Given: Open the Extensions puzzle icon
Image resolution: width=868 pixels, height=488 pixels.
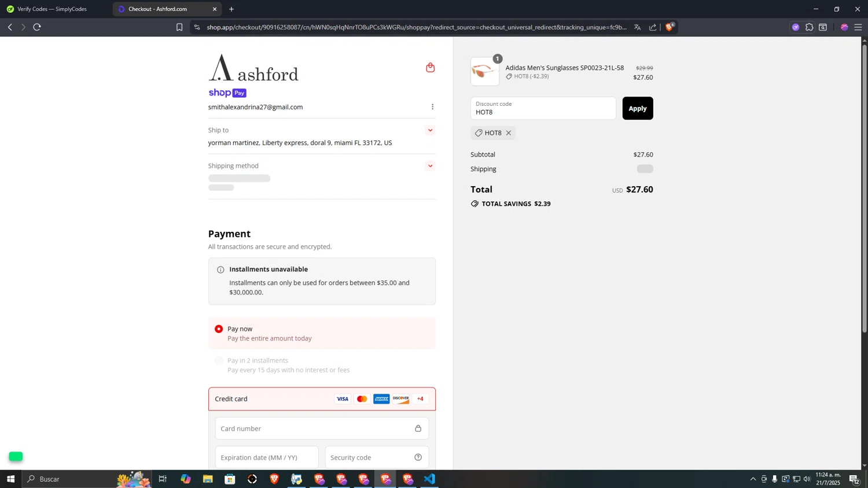Looking at the screenshot, I should click(810, 27).
